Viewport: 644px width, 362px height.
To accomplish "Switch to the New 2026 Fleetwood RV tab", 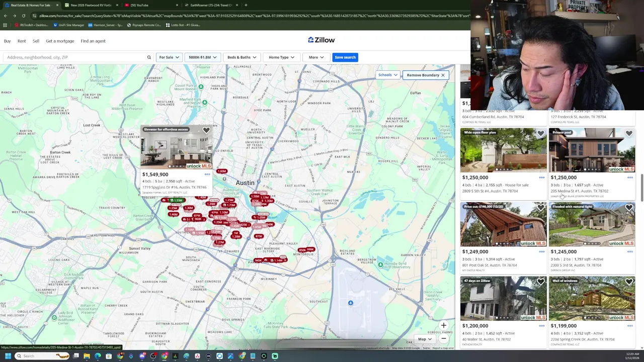I will pyautogui.click(x=91, y=5).
